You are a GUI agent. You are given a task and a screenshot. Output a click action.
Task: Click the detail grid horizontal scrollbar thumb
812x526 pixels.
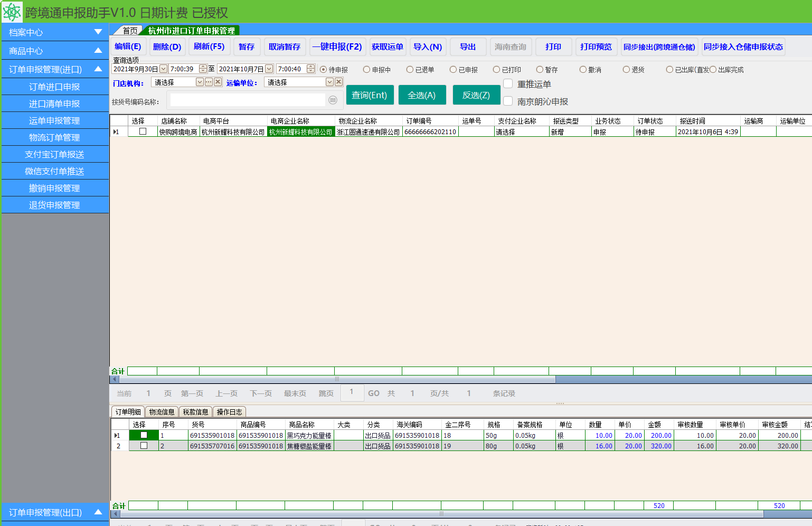(441, 513)
